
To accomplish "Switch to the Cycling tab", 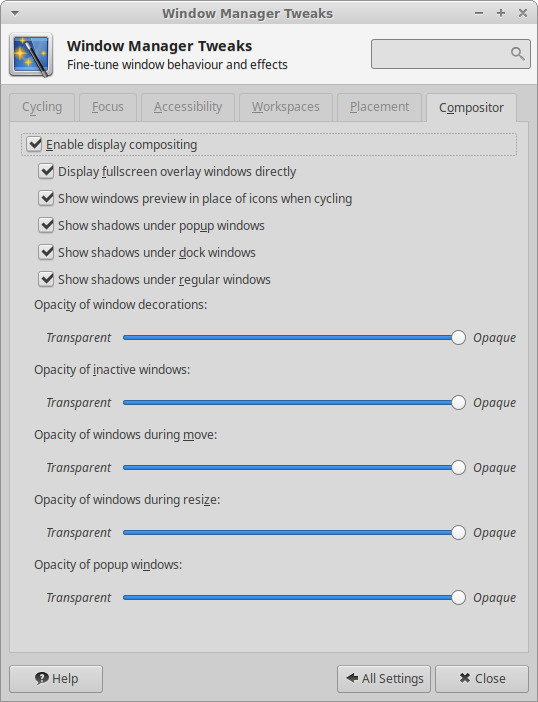I will (x=42, y=107).
